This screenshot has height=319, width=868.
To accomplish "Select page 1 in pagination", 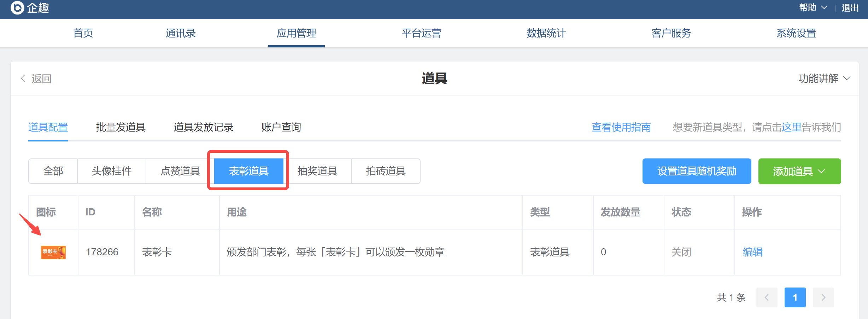I will coord(795,297).
